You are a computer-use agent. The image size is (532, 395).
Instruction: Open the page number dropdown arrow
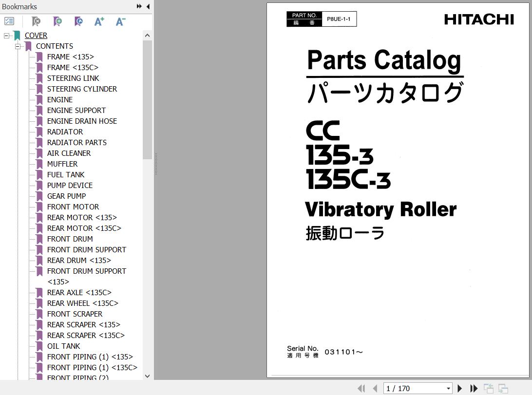(x=448, y=389)
